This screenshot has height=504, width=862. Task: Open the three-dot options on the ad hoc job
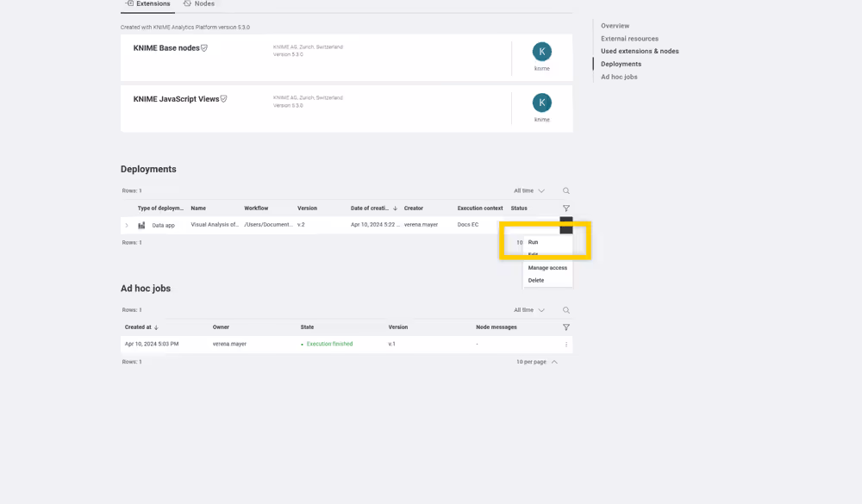[x=566, y=344]
